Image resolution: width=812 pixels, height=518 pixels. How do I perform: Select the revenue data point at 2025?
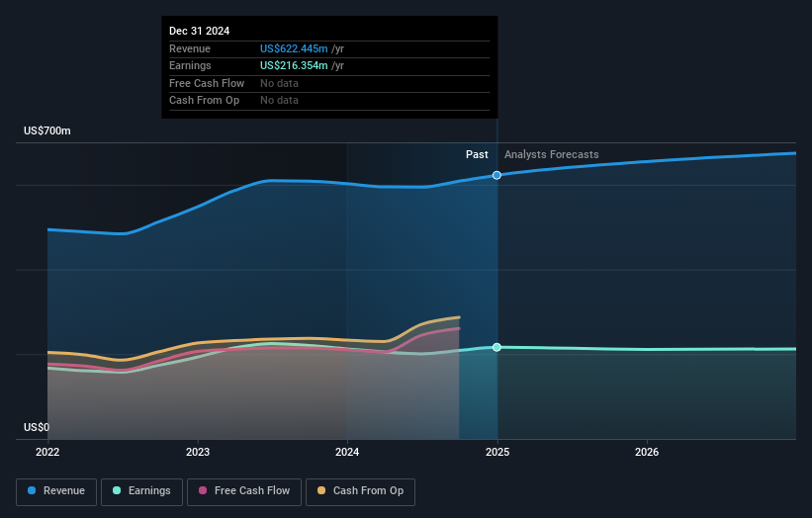tap(496, 175)
